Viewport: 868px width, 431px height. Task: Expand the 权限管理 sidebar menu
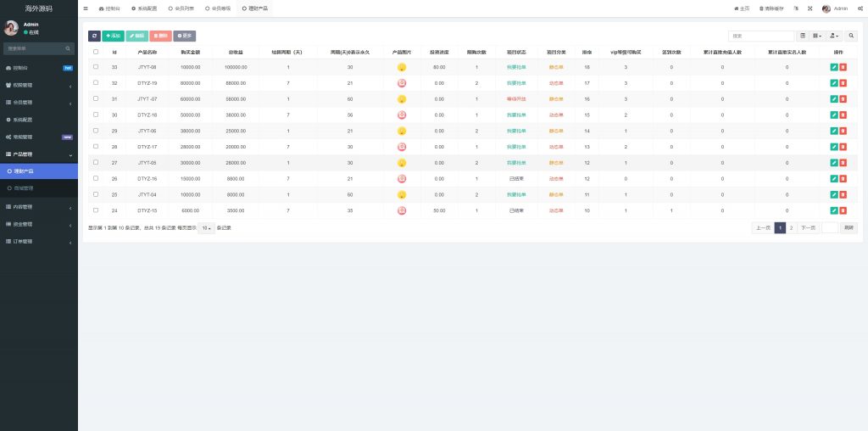pos(39,86)
